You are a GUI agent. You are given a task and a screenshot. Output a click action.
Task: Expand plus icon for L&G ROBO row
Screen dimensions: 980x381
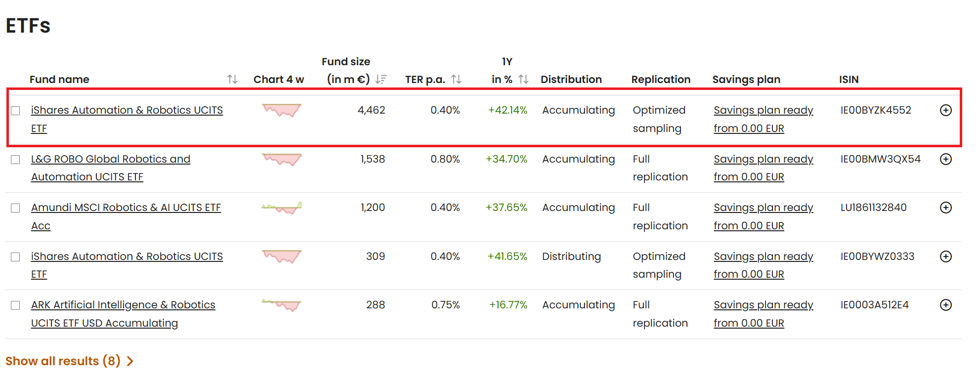pos(945,159)
